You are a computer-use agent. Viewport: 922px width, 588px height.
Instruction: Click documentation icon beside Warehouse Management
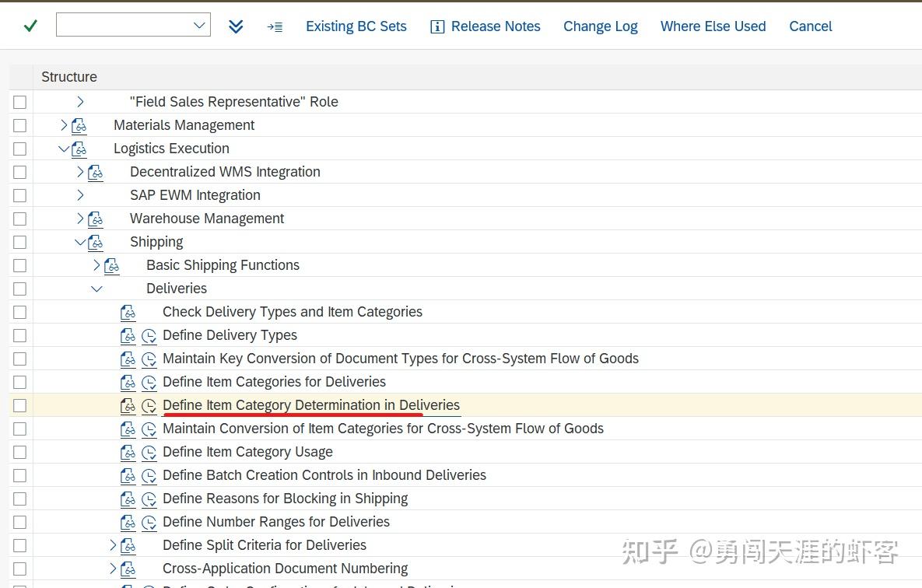coord(95,219)
